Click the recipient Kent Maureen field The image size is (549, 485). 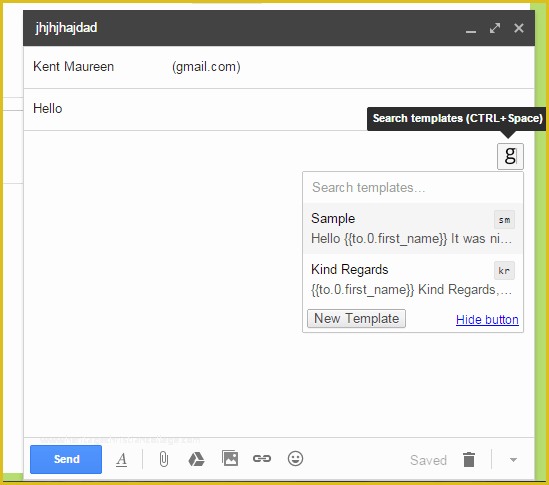pyautogui.click(x=279, y=67)
